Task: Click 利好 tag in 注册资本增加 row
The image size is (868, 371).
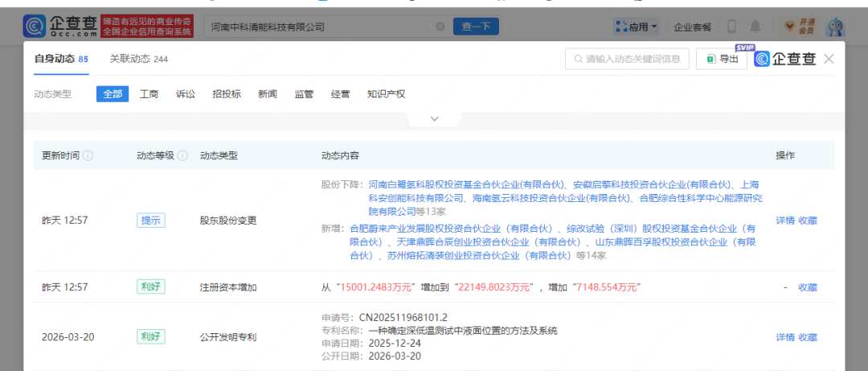Action: (150, 286)
